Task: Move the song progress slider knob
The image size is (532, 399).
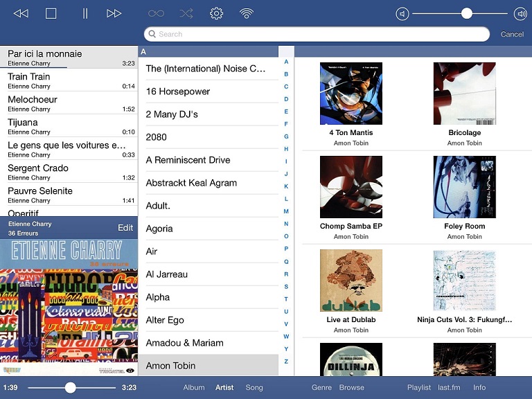Action: (70, 387)
